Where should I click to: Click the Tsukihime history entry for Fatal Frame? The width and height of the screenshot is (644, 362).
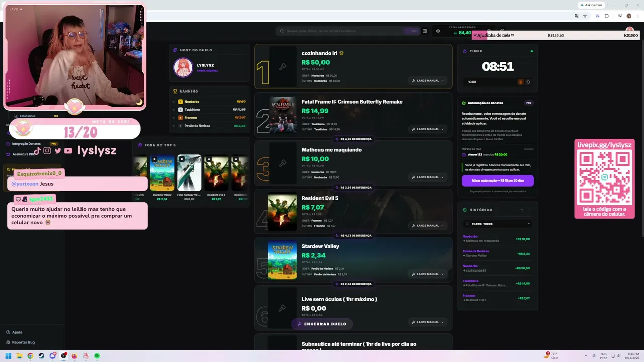(x=497, y=283)
